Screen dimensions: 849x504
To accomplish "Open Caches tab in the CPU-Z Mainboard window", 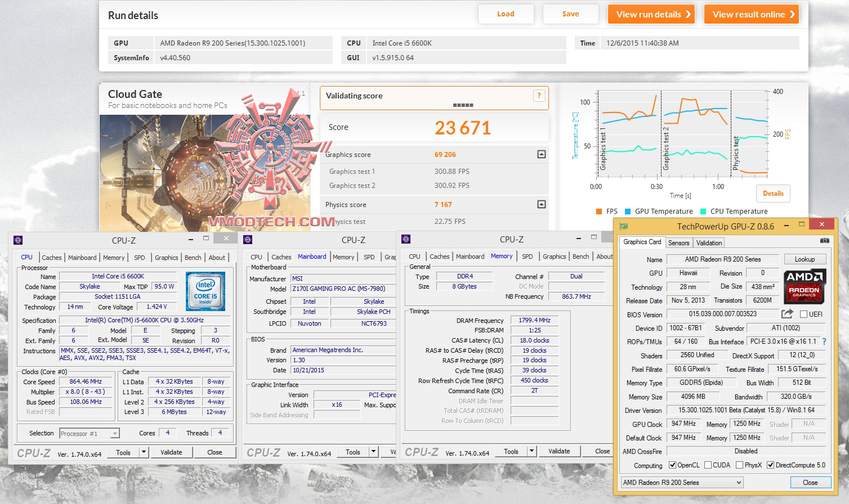I will click(x=281, y=257).
